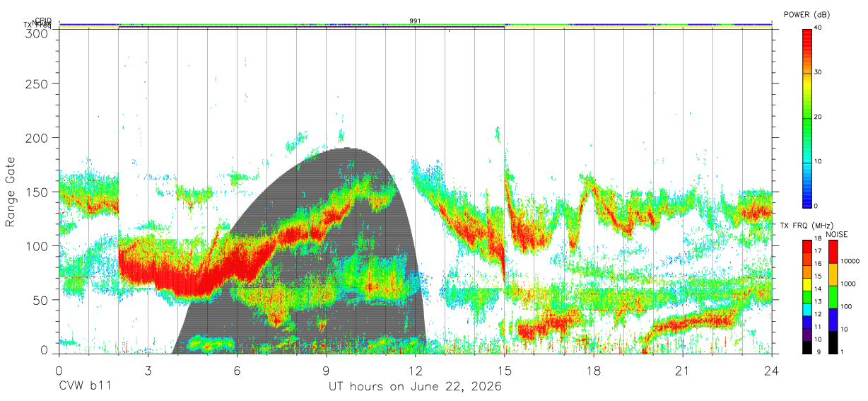868x401 pixels.
Task: Click the x-axis tick label '18'
Action: (x=594, y=370)
